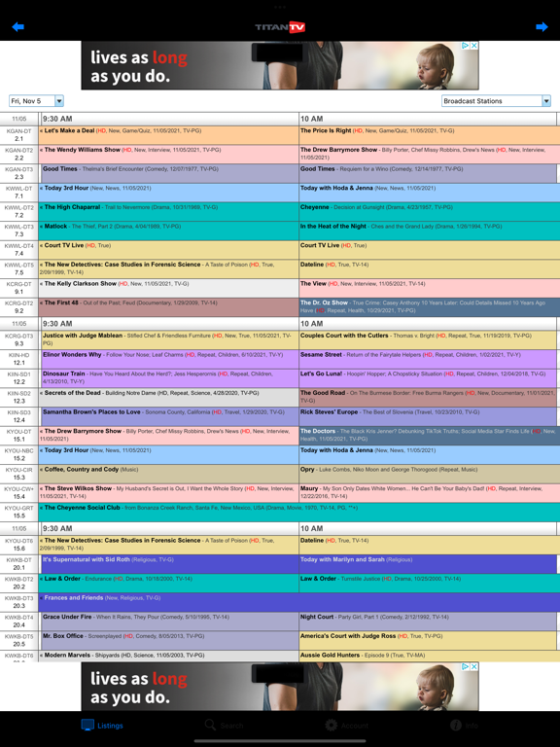Open Matlock The Thief, Part 2 listing
Viewport: 560px width, 747px height.
(168, 231)
